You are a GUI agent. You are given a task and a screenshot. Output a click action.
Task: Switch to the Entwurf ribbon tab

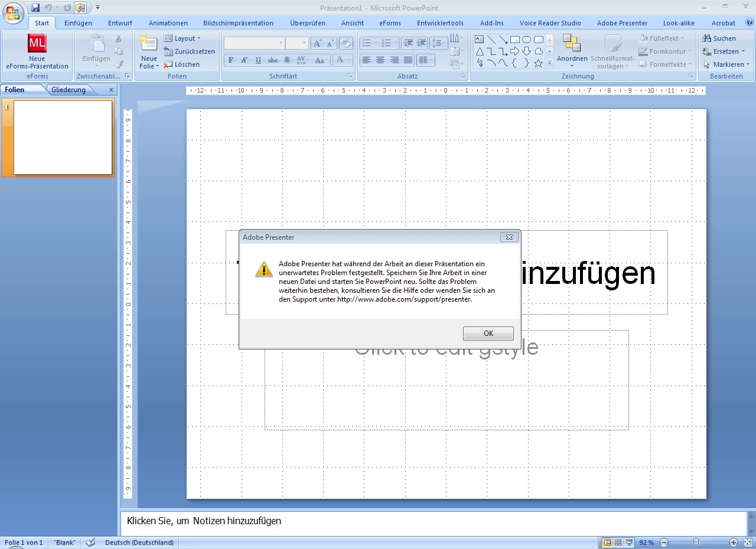coord(120,23)
